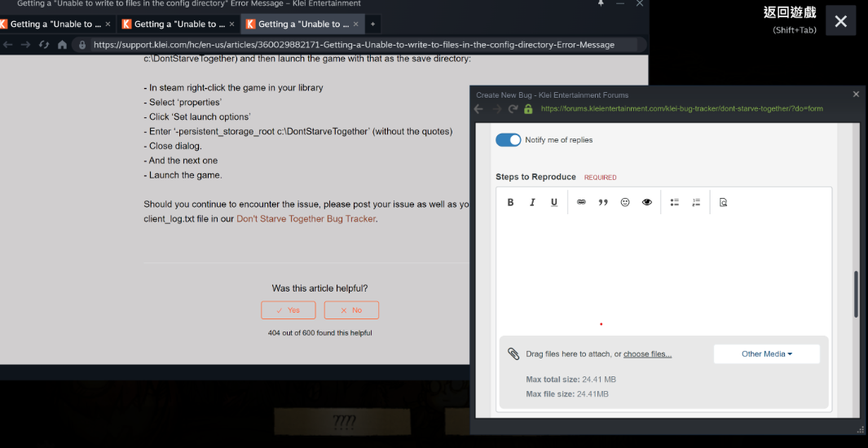868x448 pixels.
Task: Toggle underline formatting in the editor toolbar
Action: click(554, 203)
